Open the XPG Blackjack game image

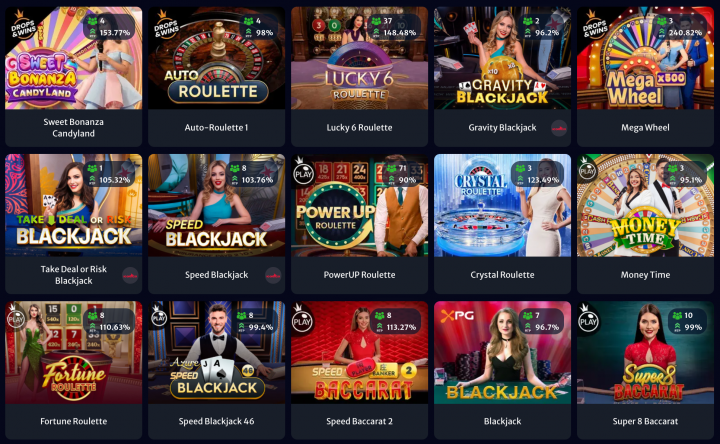(x=502, y=353)
